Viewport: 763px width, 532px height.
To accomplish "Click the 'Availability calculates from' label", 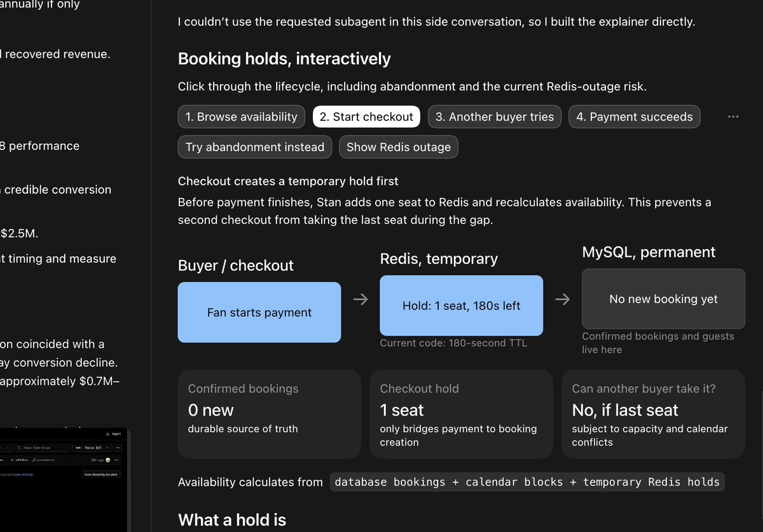I will (x=251, y=482).
